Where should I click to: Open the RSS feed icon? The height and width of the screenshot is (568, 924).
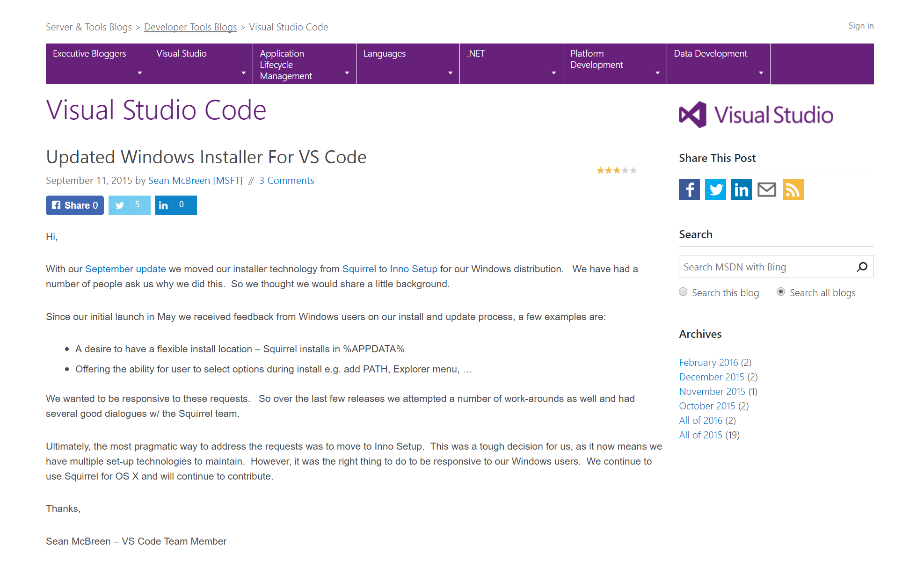pos(793,189)
